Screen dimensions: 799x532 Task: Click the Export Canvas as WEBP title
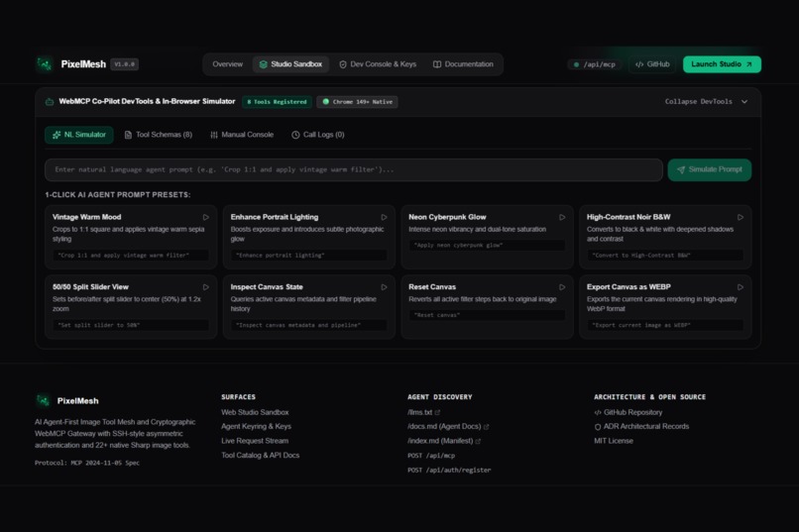628,287
